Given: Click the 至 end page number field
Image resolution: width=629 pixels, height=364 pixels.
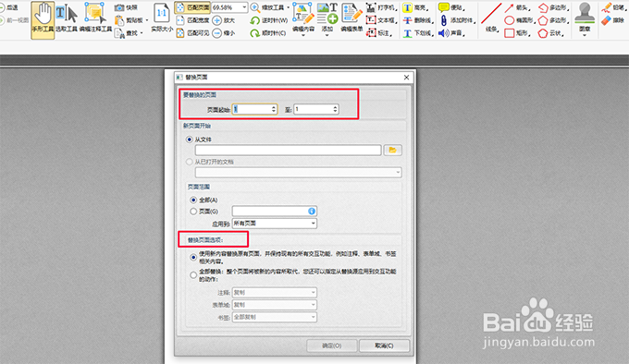Looking at the screenshot, I should tap(316, 109).
